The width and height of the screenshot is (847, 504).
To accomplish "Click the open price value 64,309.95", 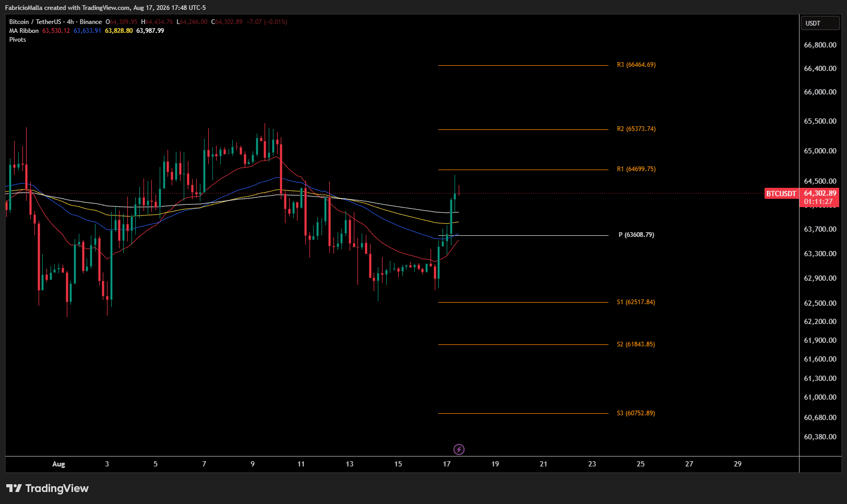I will click(x=124, y=22).
